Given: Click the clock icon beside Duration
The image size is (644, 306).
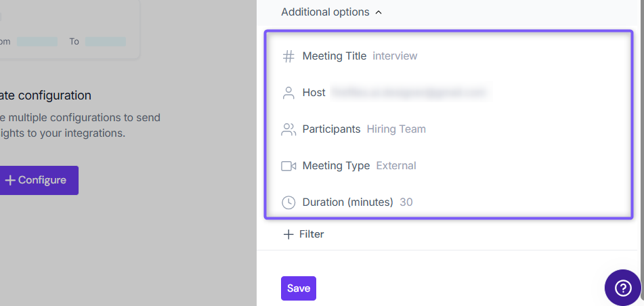Looking at the screenshot, I should 288,202.
